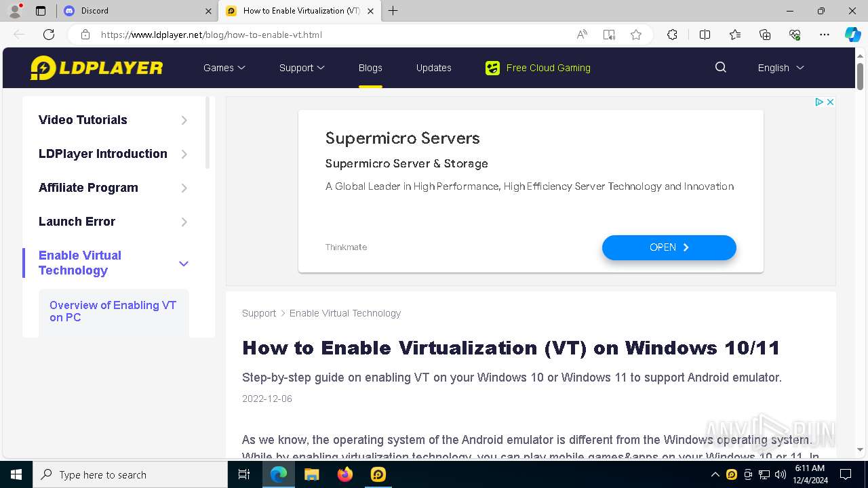Screen dimensions: 868x488
Task: Expand Video Tutorials section
Action: click(184, 120)
